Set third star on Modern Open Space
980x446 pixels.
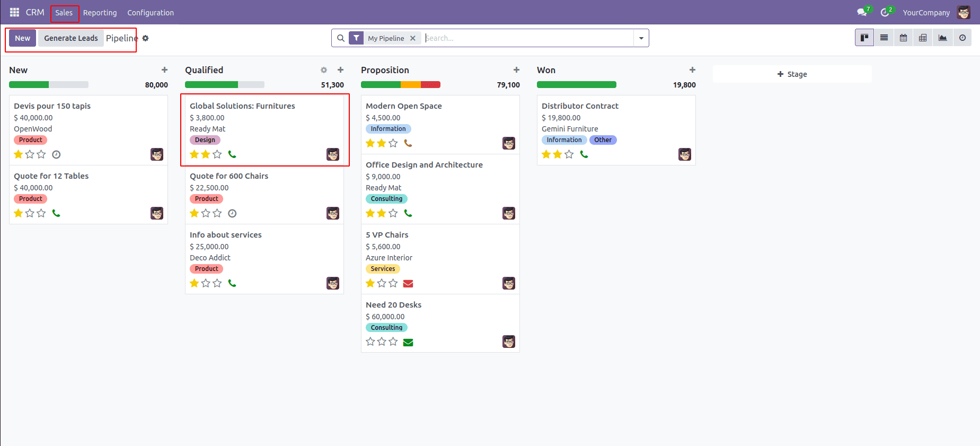pos(393,143)
